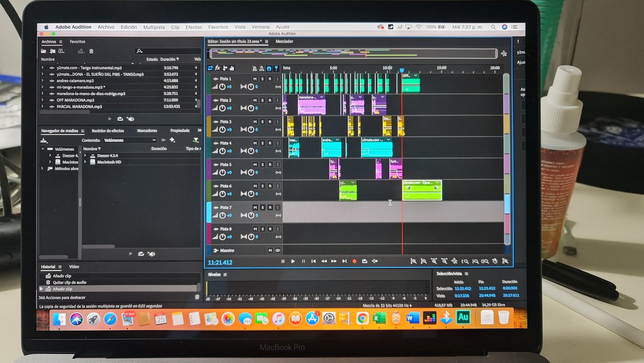Screen dimensions: 644x363
Task: Click the first zoom in icon (amplitude)
Action: (x=413, y=261)
